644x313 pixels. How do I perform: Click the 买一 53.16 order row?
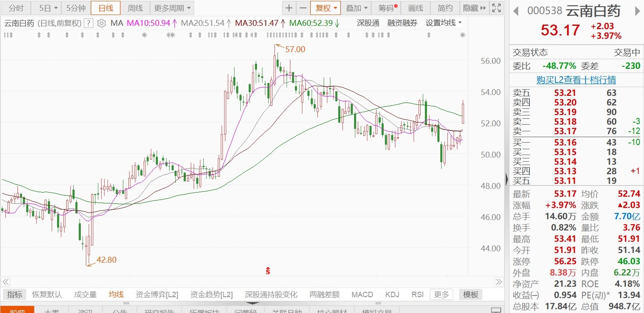click(576, 143)
